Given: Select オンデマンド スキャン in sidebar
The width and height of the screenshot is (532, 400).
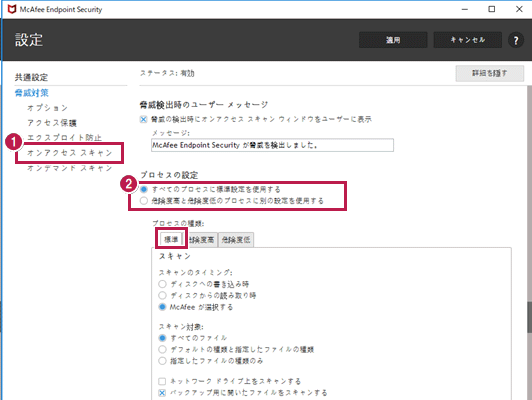Looking at the screenshot, I should pyautogui.click(x=70, y=168).
